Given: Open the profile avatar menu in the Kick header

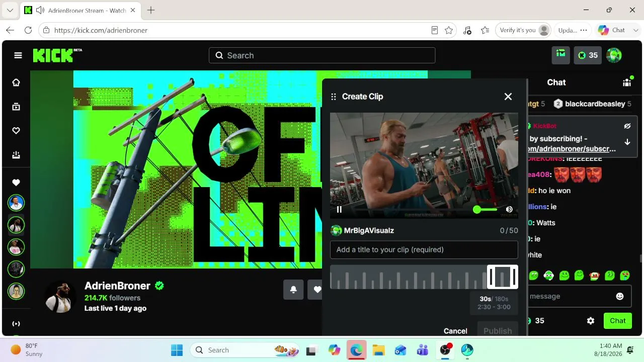Looking at the screenshot, I should [x=614, y=55].
